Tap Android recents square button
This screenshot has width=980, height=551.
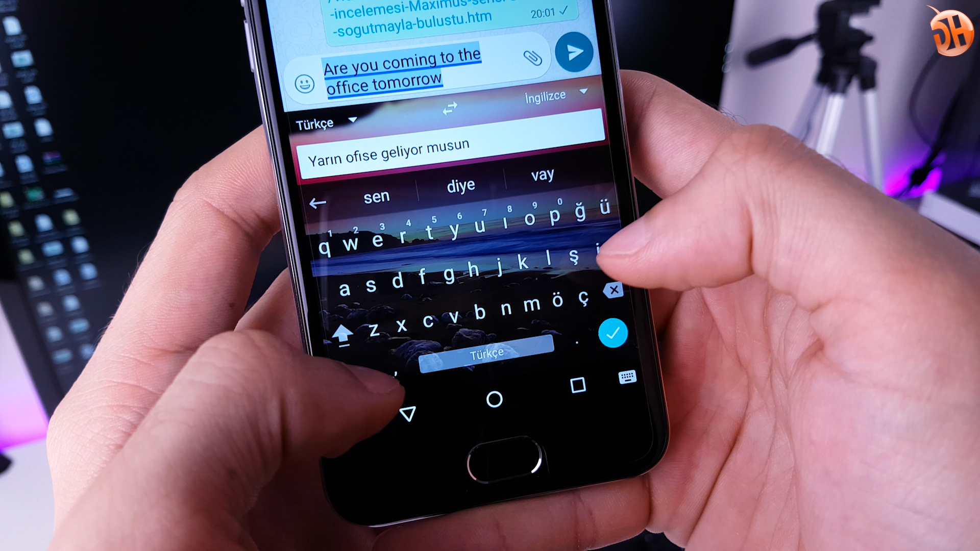click(x=576, y=386)
